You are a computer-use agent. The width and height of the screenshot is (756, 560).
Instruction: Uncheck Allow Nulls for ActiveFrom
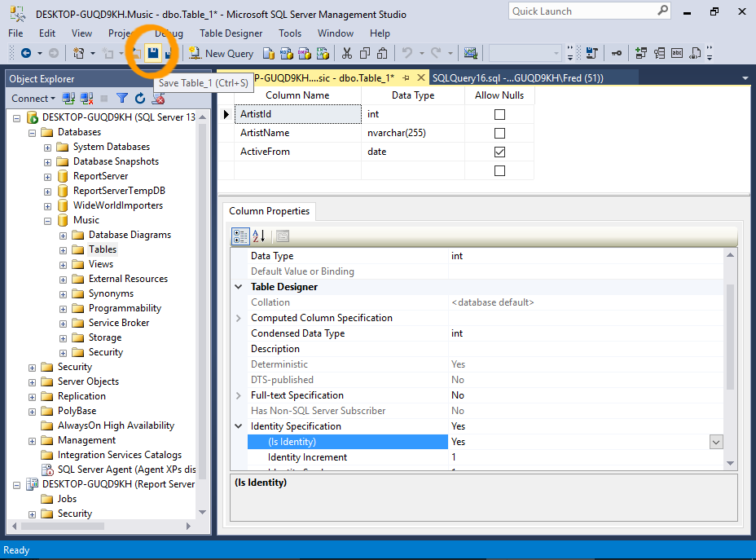(x=499, y=152)
